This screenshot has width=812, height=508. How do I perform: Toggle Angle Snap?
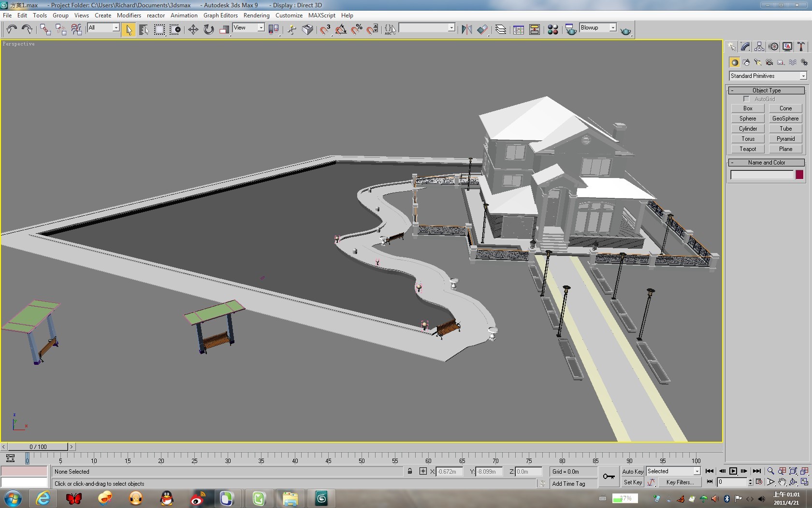tap(341, 30)
